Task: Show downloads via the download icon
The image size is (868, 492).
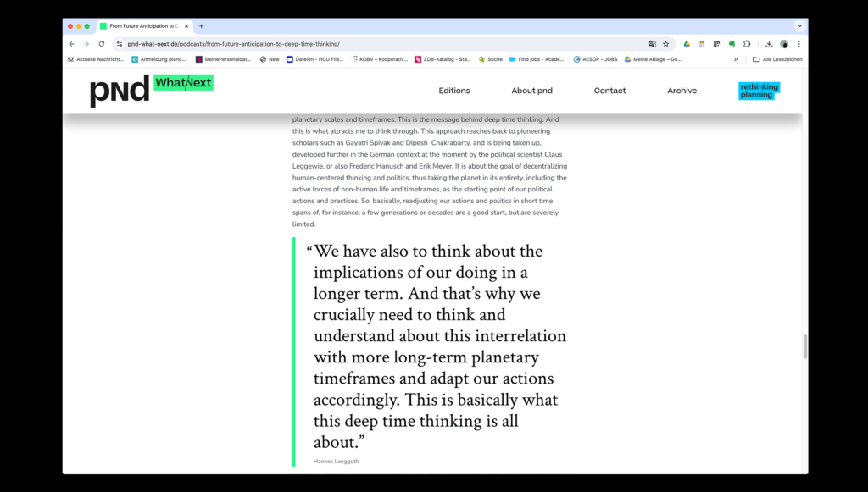Action: pos(769,43)
